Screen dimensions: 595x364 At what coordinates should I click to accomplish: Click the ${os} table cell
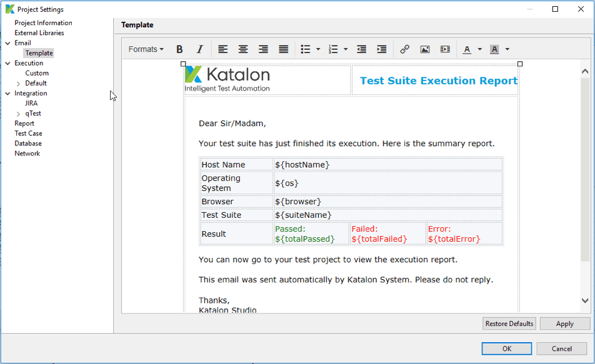point(387,183)
